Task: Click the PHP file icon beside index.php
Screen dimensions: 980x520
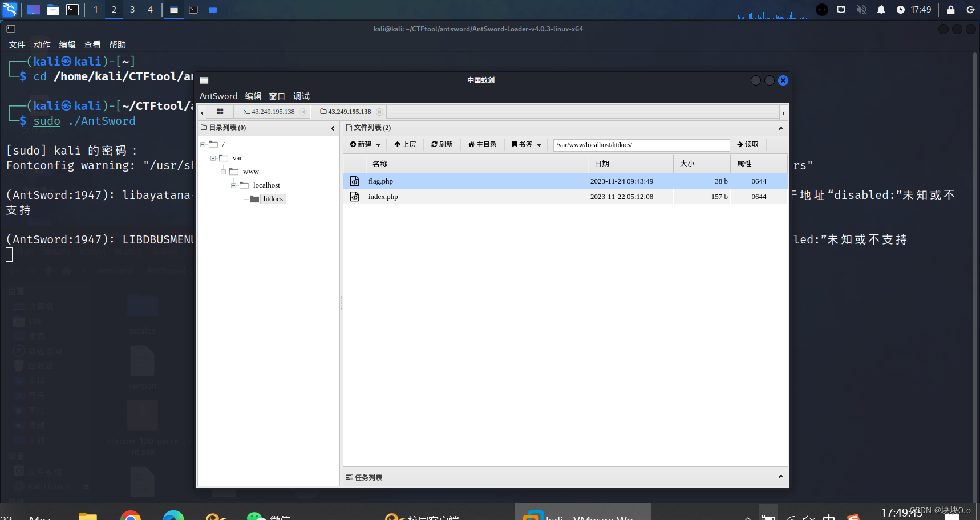Action: coord(354,196)
